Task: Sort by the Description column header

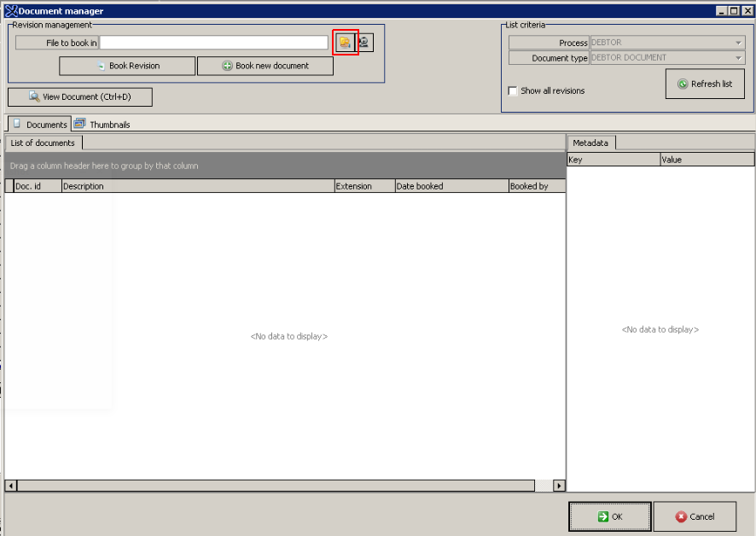Action: tap(198, 186)
